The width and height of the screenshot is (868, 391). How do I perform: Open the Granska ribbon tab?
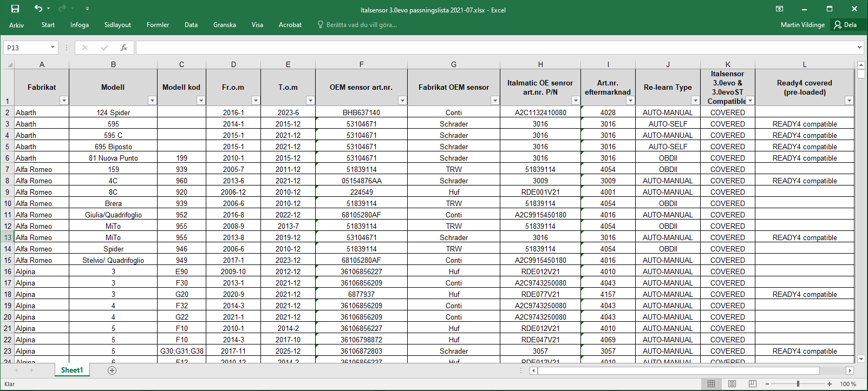pyautogui.click(x=225, y=25)
